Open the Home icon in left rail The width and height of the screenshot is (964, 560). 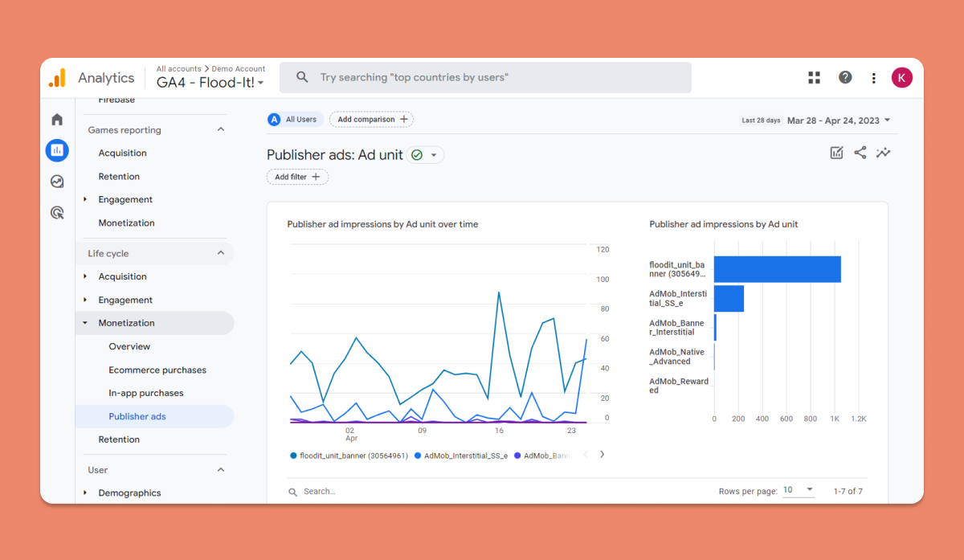coord(57,120)
